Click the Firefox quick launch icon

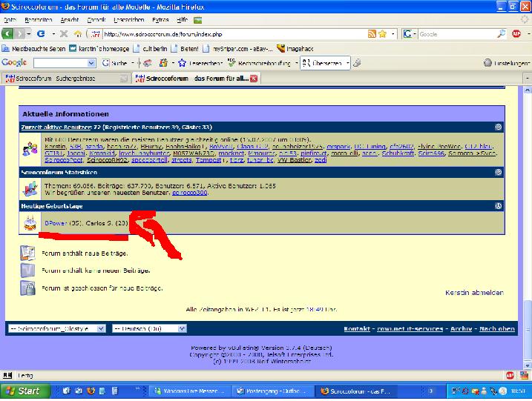91,391
